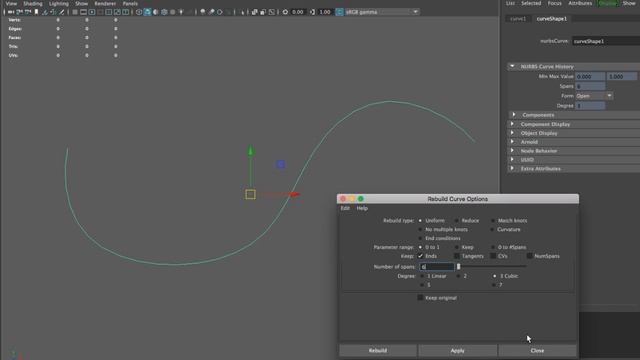Select the Uniform rebuild type radio
Image resolution: width=640 pixels, height=360 pixels.
(x=420, y=220)
